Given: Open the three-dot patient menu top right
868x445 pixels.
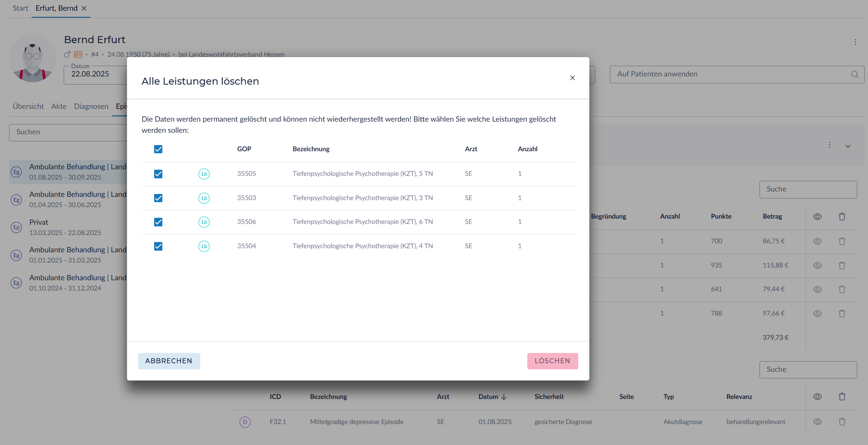Looking at the screenshot, I should tap(855, 42).
